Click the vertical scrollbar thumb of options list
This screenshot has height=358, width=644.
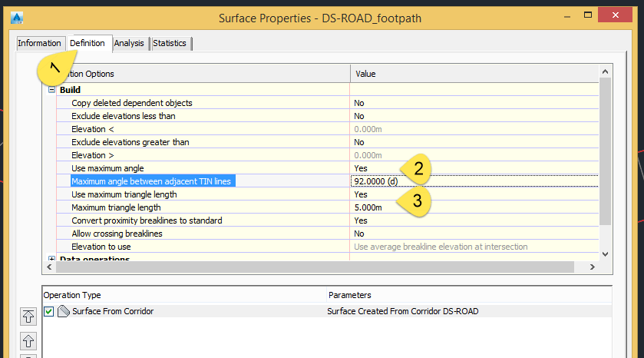pyautogui.click(x=605, y=151)
